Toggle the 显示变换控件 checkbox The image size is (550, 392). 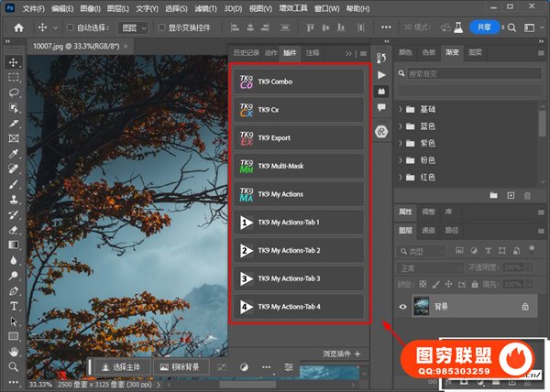click(162, 27)
